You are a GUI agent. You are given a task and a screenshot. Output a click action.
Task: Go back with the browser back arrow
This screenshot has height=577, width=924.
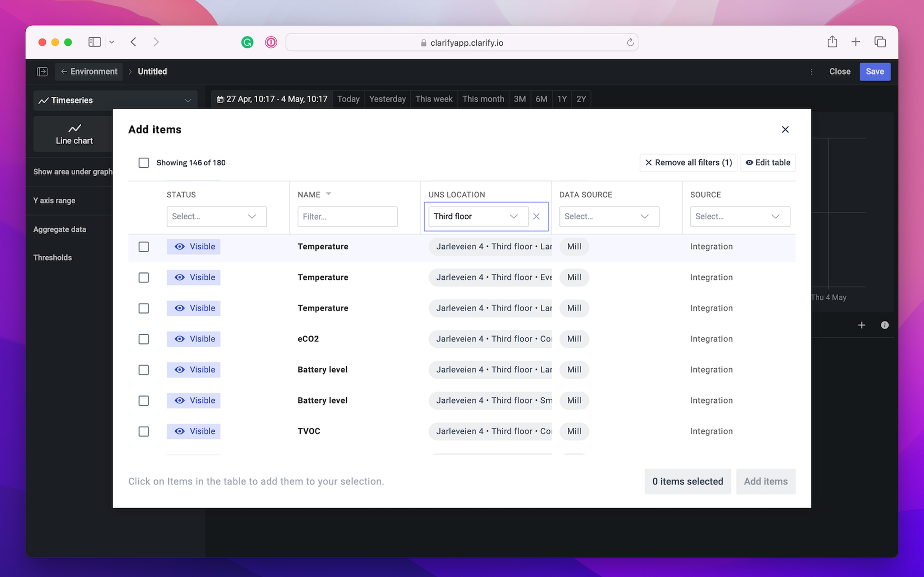coord(134,42)
